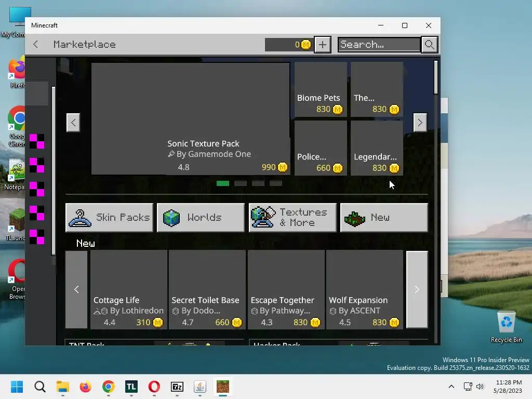The image size is (532, 399).
Task: Open the Skin Packs category
Action: 109,218
